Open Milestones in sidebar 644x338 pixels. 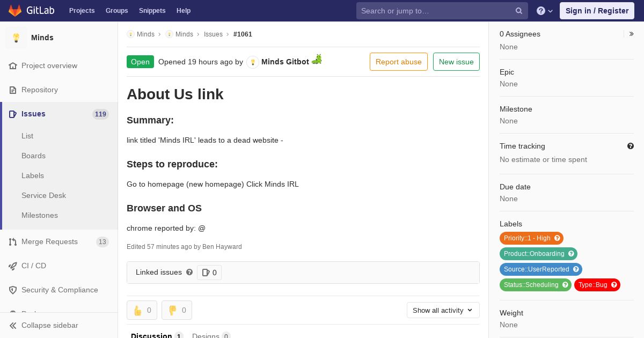pyautogui.click(x=40, y=215)
